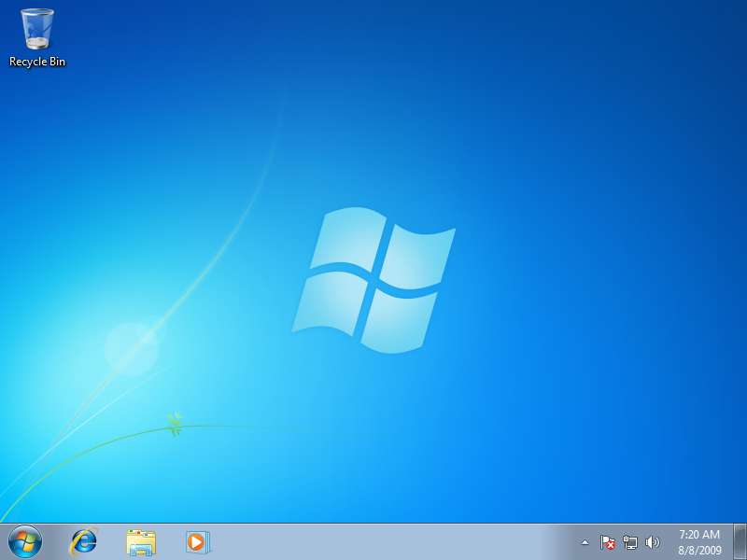The width and height of the screenshot is (747, 560).
Task: Click the 8/8/2009 date in tray
Action: (699, 550)
